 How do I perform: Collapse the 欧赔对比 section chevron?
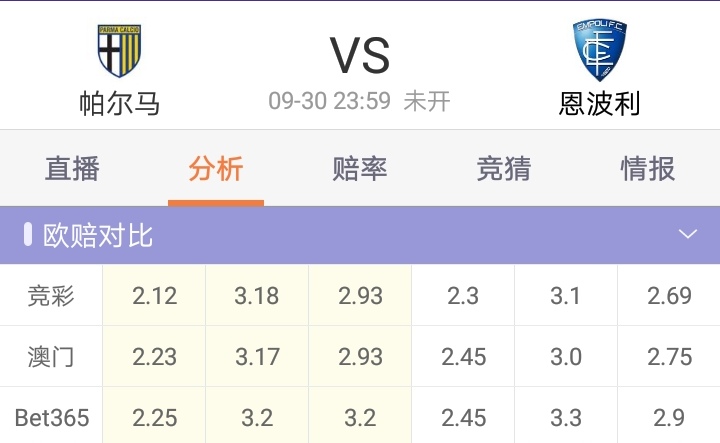(x=687, y=235)
